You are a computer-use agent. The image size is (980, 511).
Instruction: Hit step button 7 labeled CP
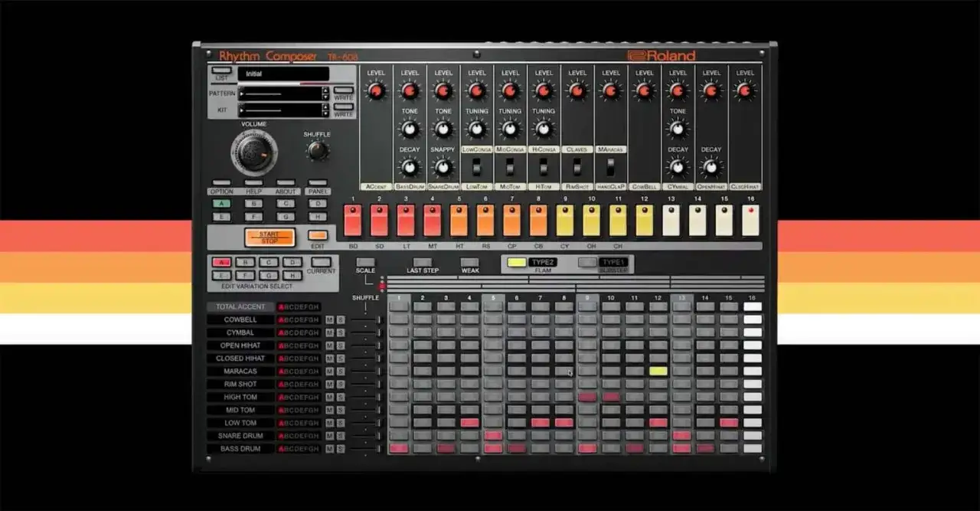(x=512, y=221)
